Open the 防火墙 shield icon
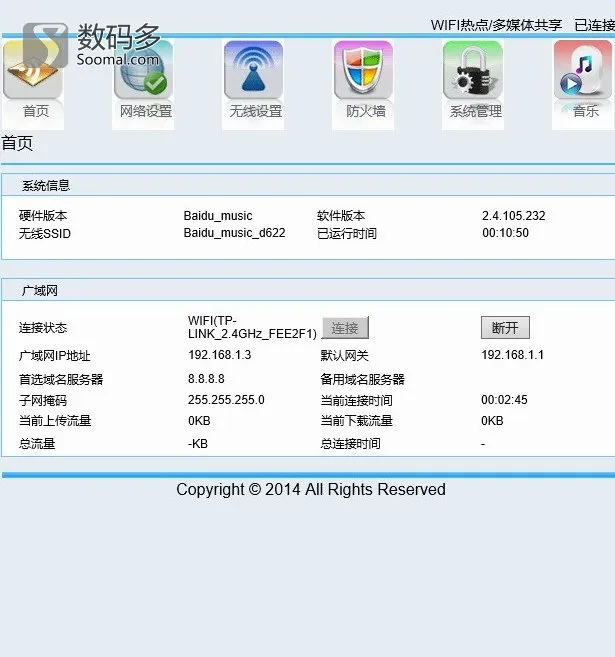The height and width of the screenshot is (657, 615). [x=363, y=70]
